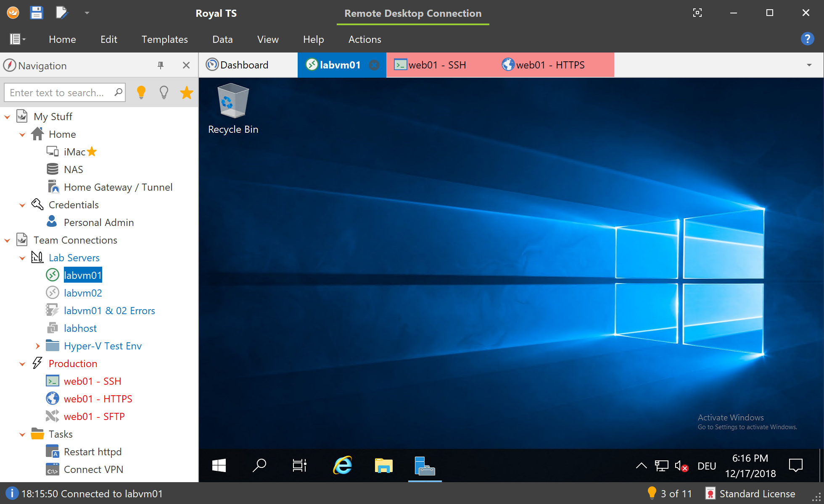Screen dimensions: 824x504
Task: Click the edit document icon in title bar
Action: click(62, 13)
